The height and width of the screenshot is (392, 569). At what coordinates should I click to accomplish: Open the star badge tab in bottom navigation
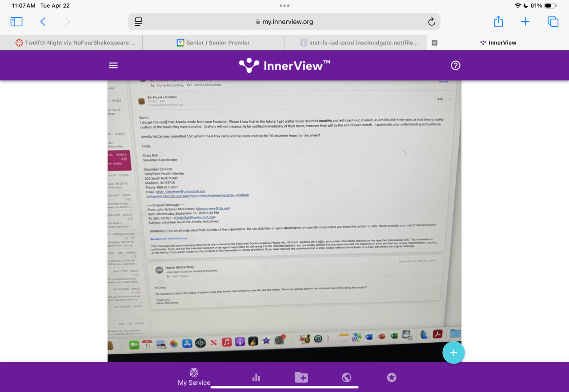[392, 377]
